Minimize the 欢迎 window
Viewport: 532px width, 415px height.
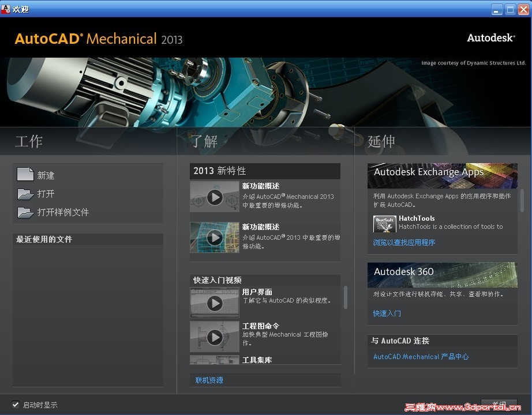pos(497,9)
